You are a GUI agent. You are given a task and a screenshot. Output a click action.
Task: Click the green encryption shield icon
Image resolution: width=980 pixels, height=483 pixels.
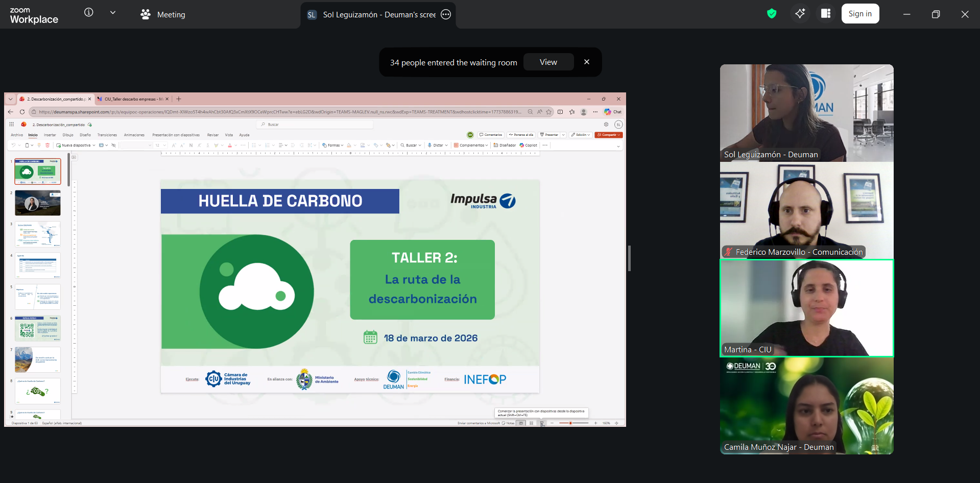772,14
